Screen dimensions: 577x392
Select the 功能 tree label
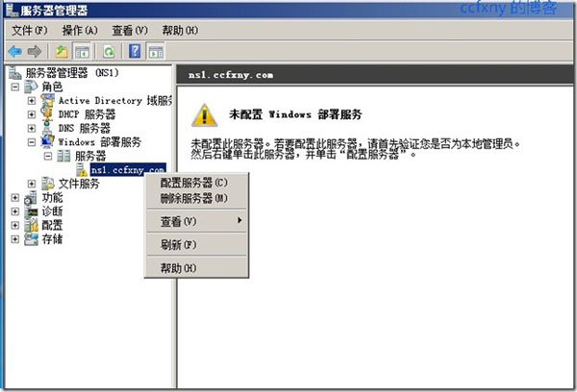52,198
